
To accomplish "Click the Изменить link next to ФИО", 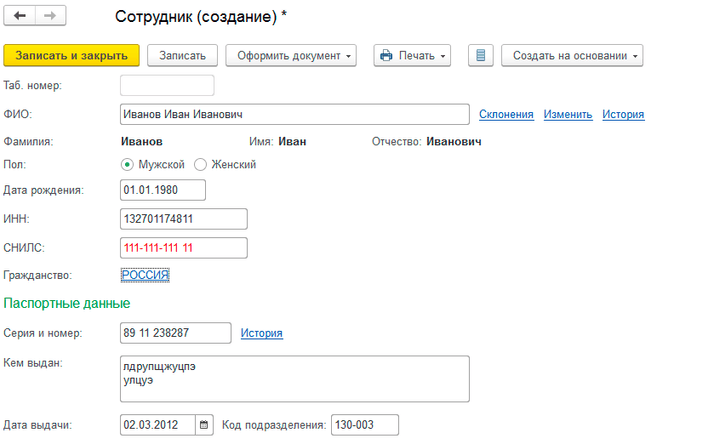I will click(x=568, y=115).
